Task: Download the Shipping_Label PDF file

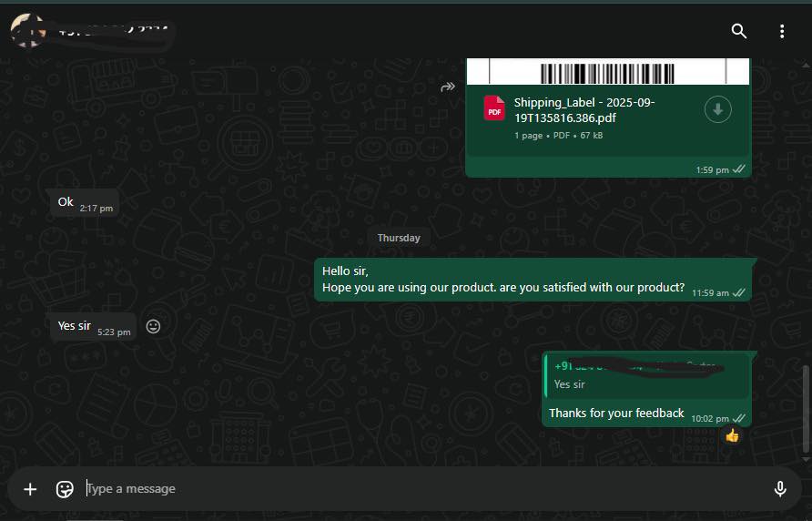Action: (717, 110)
